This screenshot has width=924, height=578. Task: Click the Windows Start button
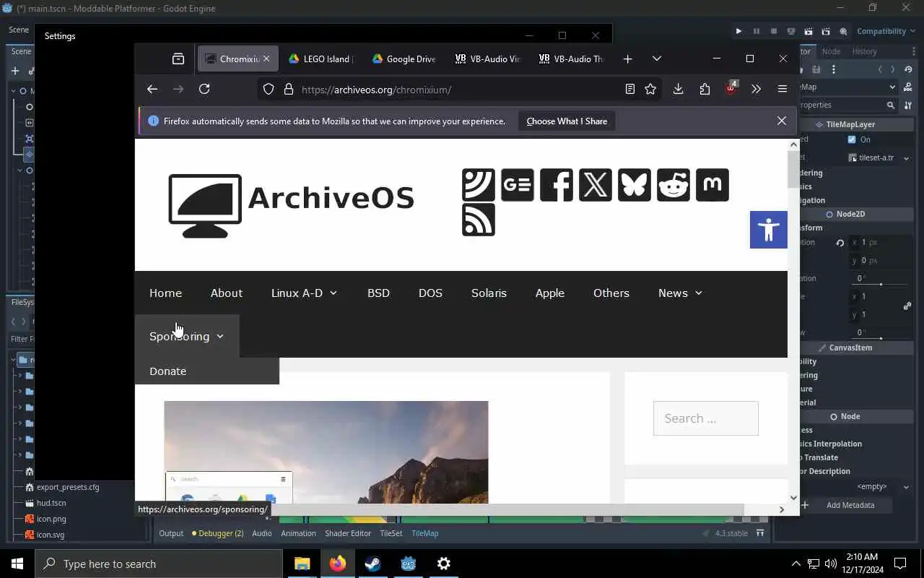[17, 564]
